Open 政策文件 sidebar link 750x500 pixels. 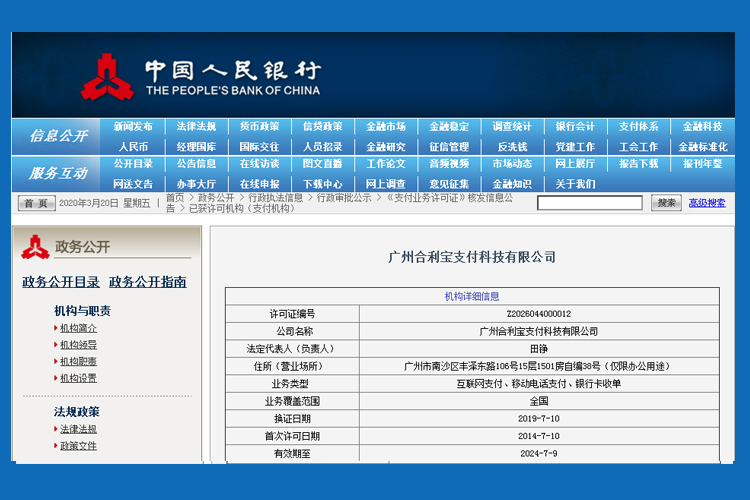click(x=78, y=446)
